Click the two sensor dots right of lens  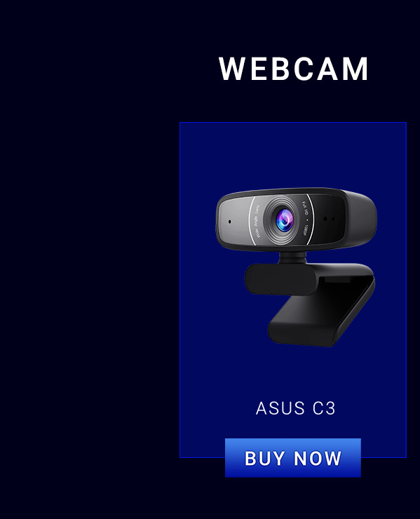coord(329,219)
